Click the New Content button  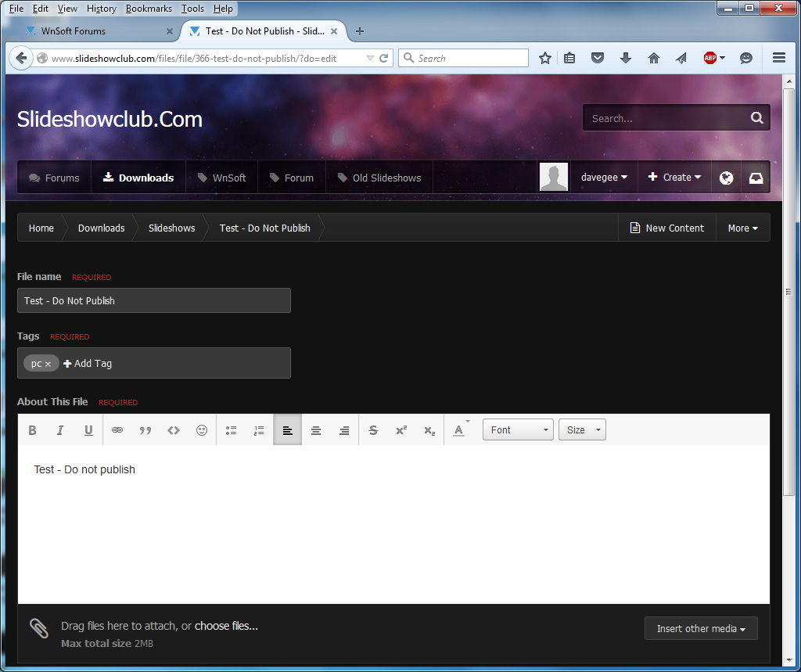point(666,228)
